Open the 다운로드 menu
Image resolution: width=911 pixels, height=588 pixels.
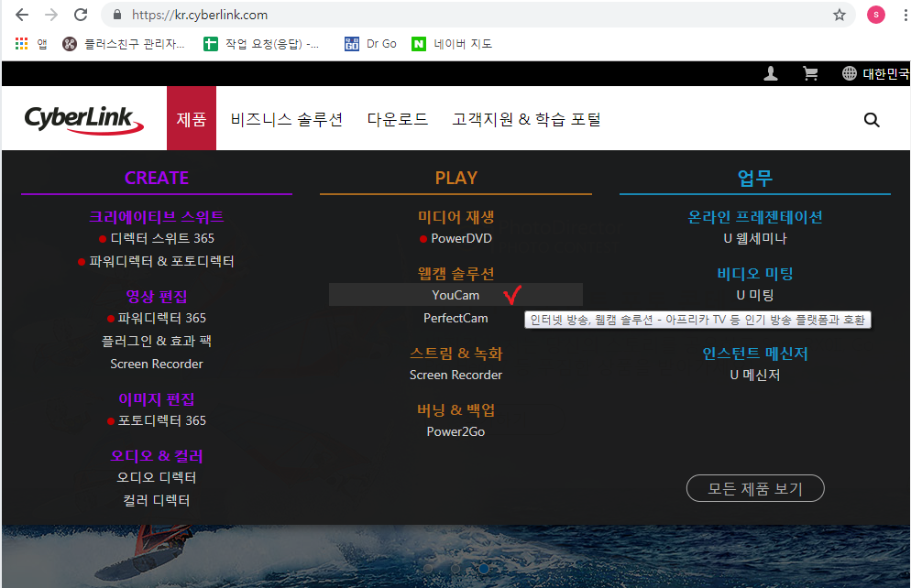tap(398, 119)
